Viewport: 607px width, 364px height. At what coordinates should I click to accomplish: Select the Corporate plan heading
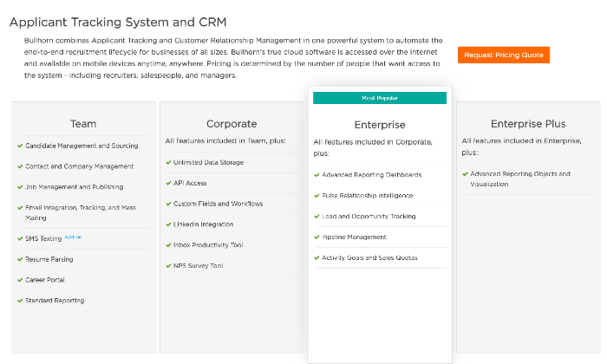point(232,124)
